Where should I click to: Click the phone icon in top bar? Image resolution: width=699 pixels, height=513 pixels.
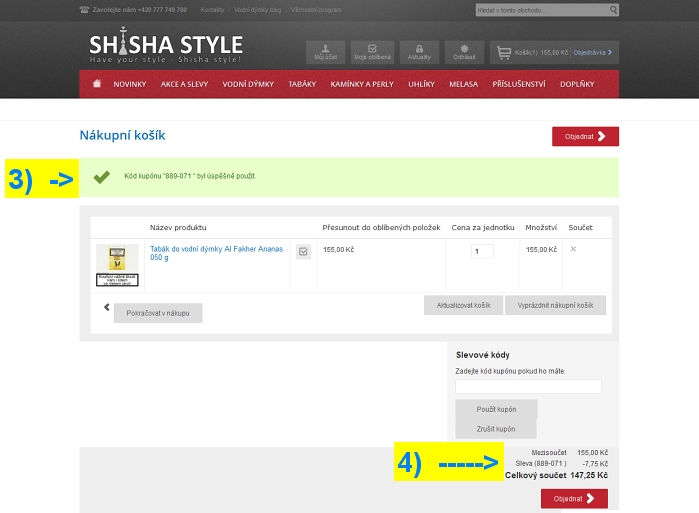tap(84, 10)
